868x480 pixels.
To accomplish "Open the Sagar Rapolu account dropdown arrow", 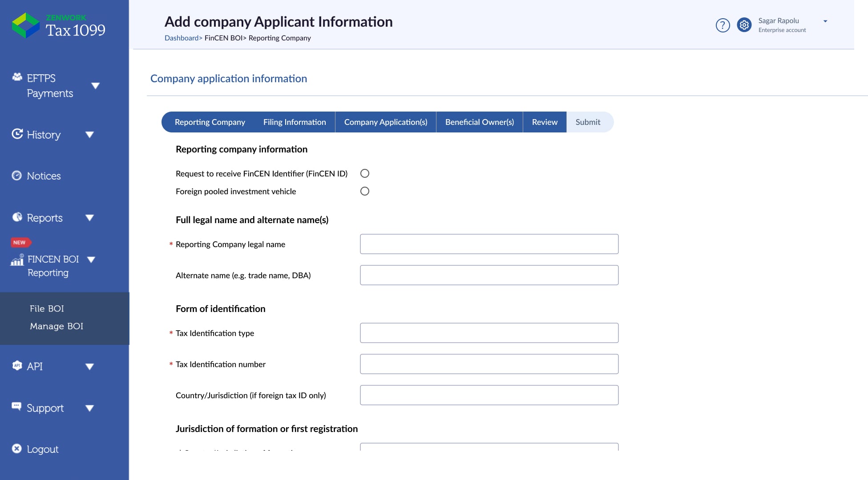I will pos(825,21).
